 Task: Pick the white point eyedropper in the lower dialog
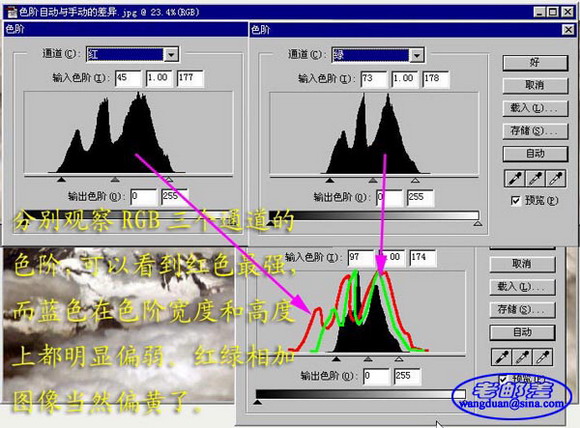(x=542, y=357)
